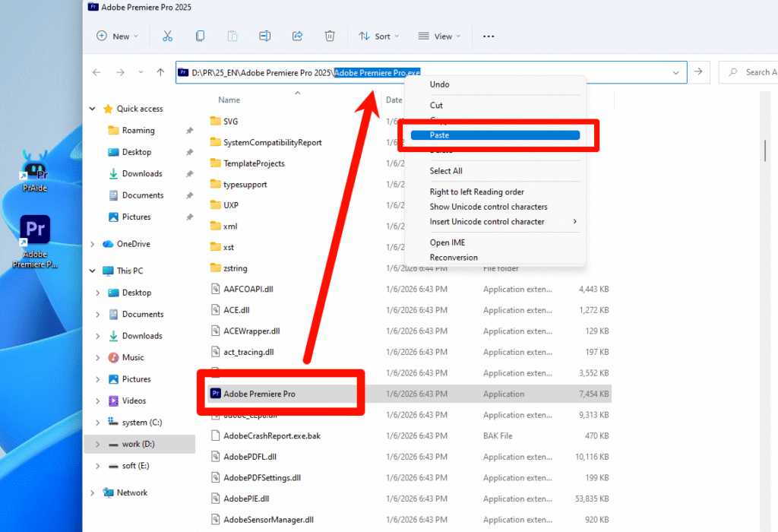Open the SystemCompatibilityReport folder
The width and height of the screenshot is (778, 532).
pyautogui.click(x=272, y=142)
